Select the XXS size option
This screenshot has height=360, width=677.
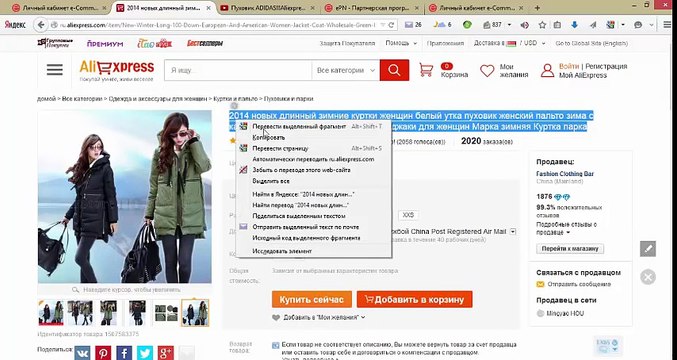pos(408,215)
